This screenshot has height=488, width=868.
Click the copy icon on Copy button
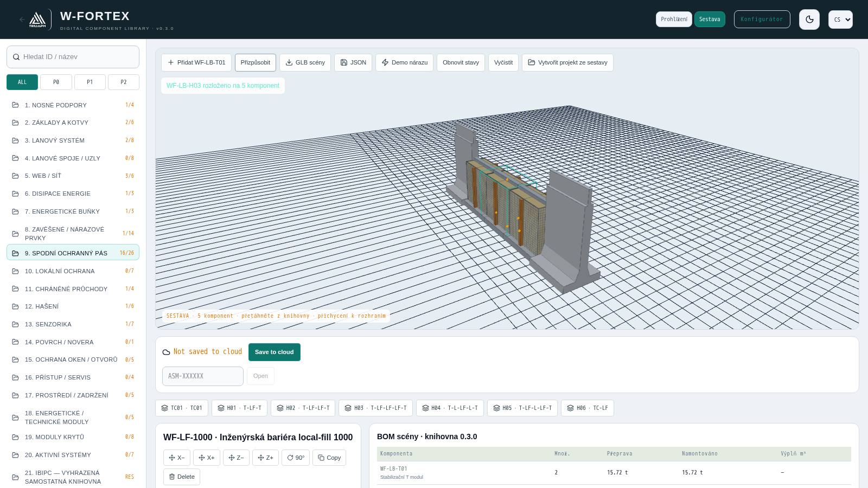[x=321, y=458]
